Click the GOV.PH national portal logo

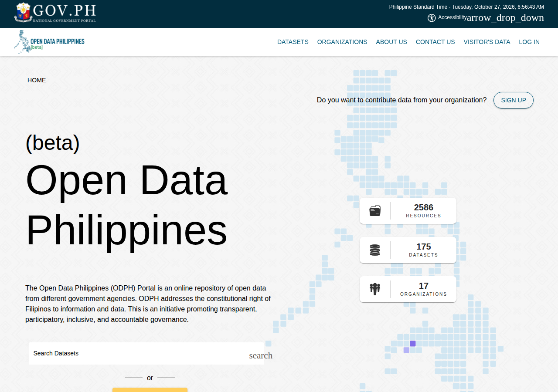click(x=55, y=13)
